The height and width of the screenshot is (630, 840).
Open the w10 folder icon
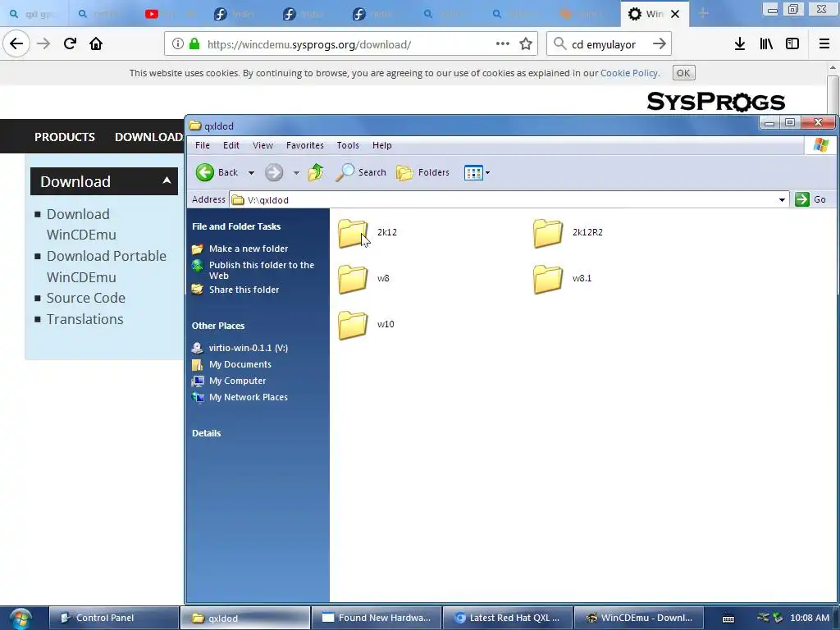[353, 325]
